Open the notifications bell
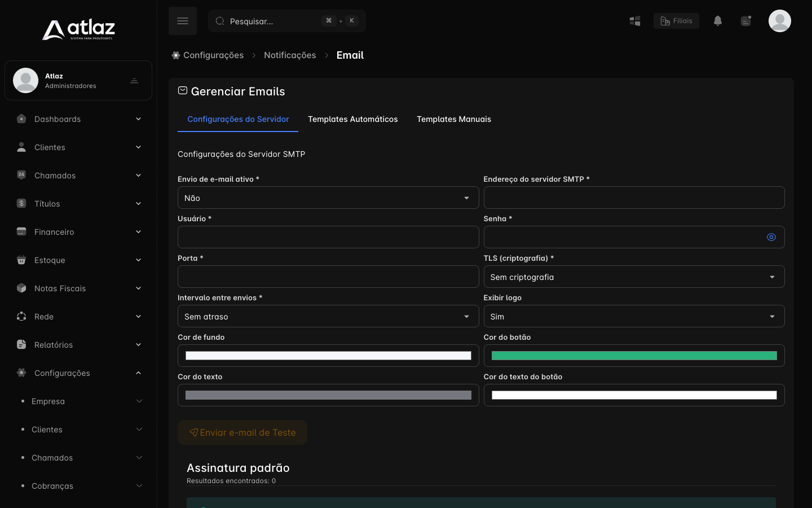This screenshot has height=508, width=812. click(x=718, y=21)
